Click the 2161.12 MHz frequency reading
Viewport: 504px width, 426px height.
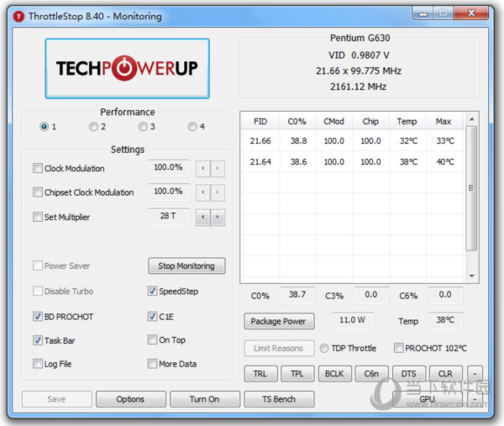pos(359,87)
